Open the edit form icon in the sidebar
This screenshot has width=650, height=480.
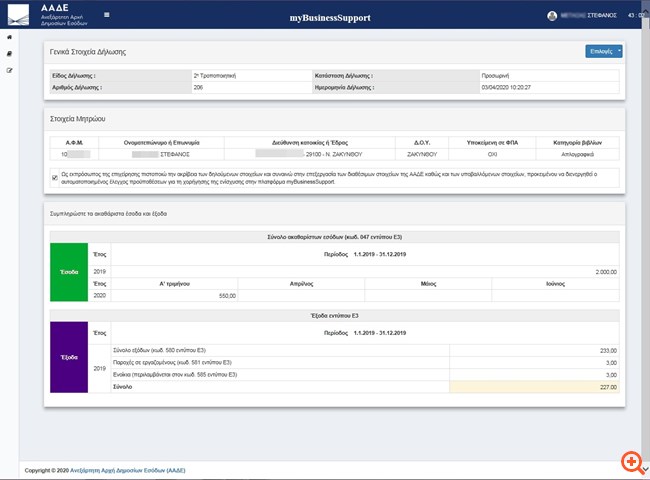[9, 70]
